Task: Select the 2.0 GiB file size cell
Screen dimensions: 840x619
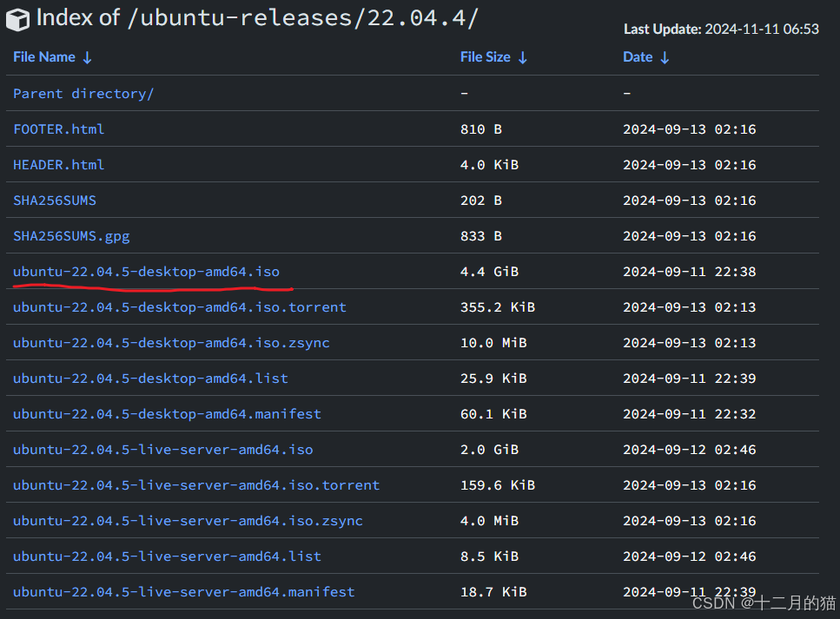Action: coord(489,450)
